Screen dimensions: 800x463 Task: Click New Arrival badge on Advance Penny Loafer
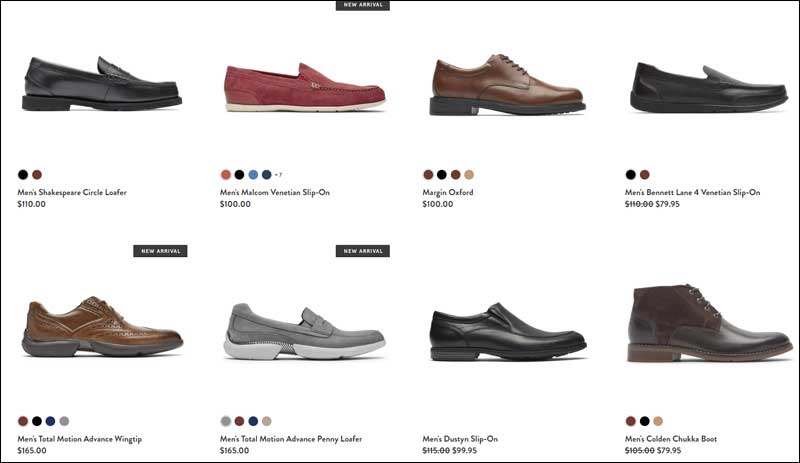(x=363, y=251)
